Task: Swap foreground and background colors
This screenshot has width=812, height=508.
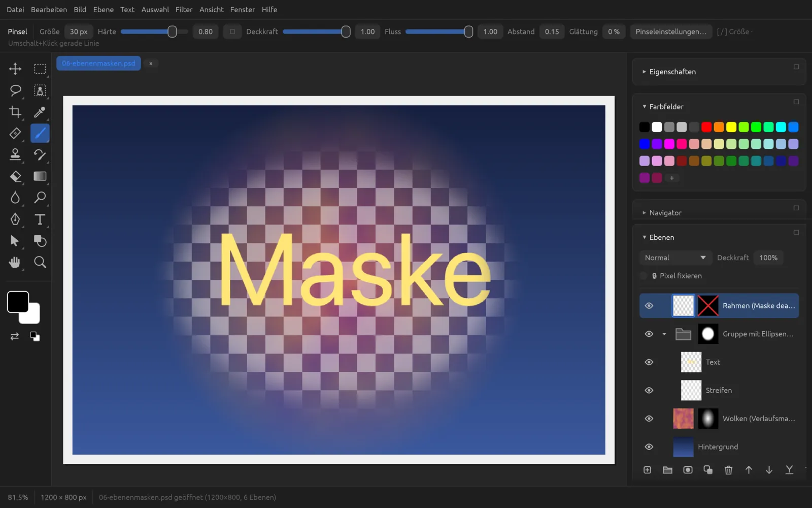Action: click(15, 336)
